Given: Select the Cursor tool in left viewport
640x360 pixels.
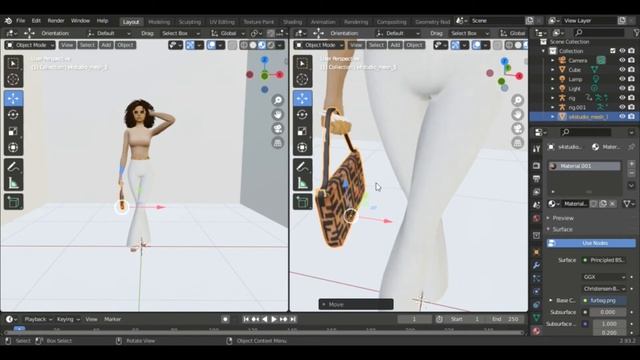Looking at the screenshot, I should 13,79.
